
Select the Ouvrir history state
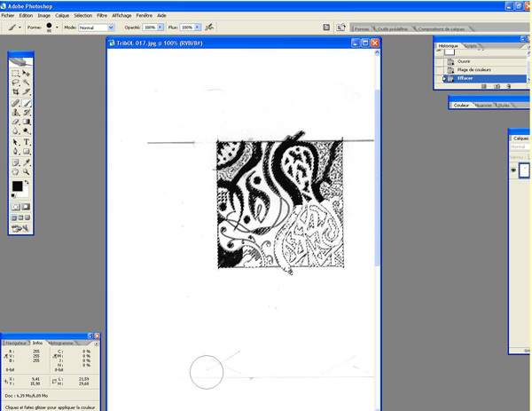[x=486, y=61]
